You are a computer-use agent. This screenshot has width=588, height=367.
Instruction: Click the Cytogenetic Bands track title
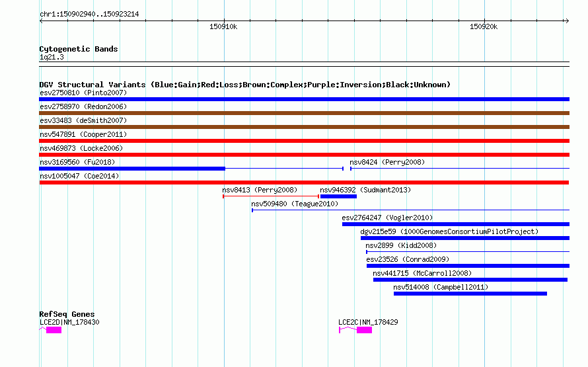pos(79,49)
